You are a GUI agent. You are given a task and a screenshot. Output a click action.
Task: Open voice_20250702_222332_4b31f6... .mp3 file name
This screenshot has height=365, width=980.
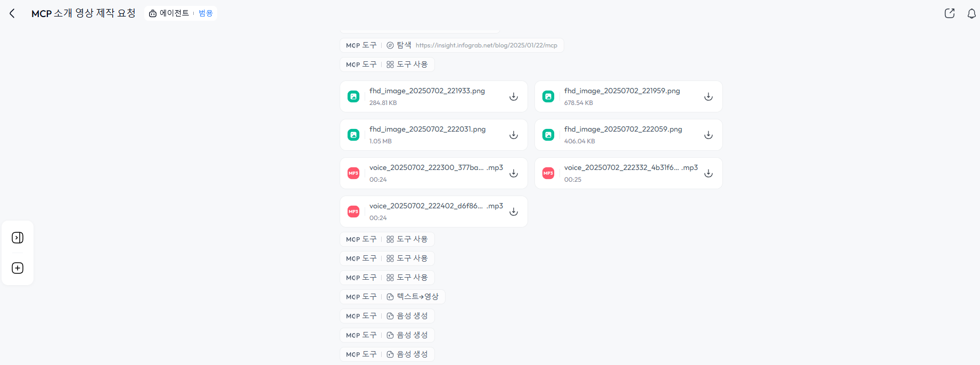coord(631,167)
